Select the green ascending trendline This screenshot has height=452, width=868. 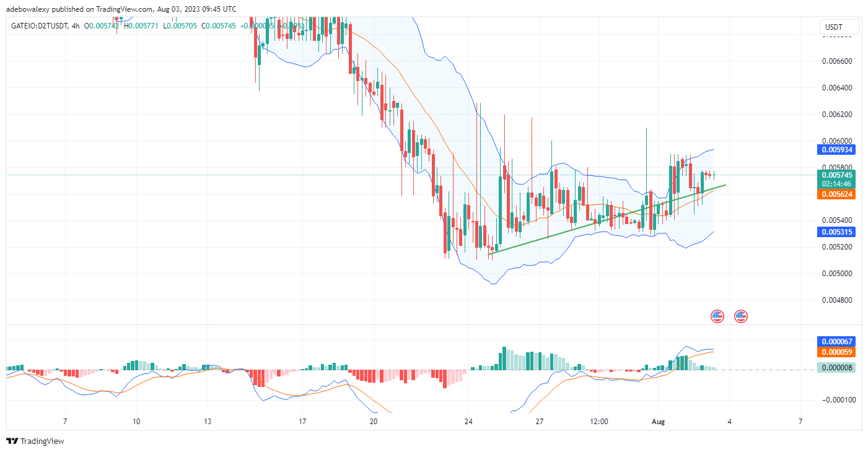click(607, 219)
